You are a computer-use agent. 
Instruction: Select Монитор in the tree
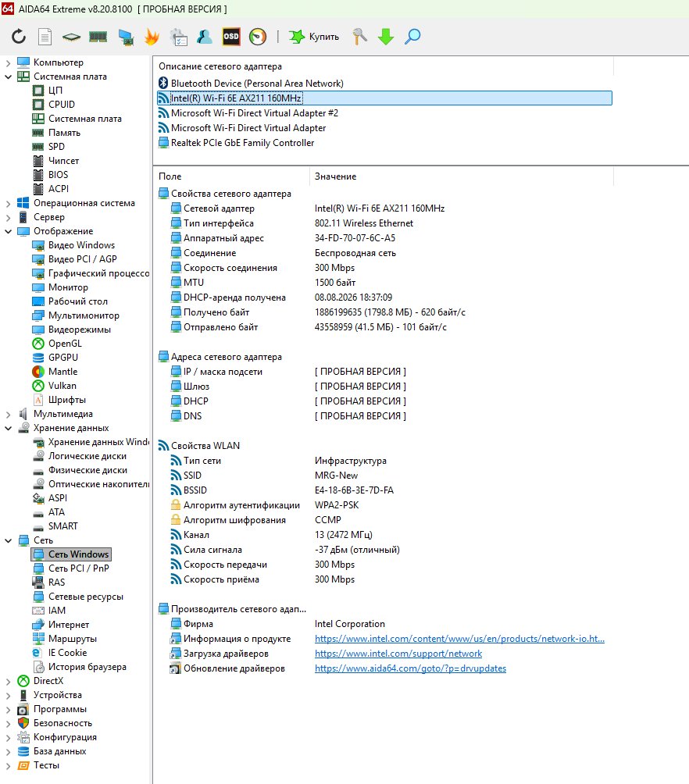pos(68,287)
